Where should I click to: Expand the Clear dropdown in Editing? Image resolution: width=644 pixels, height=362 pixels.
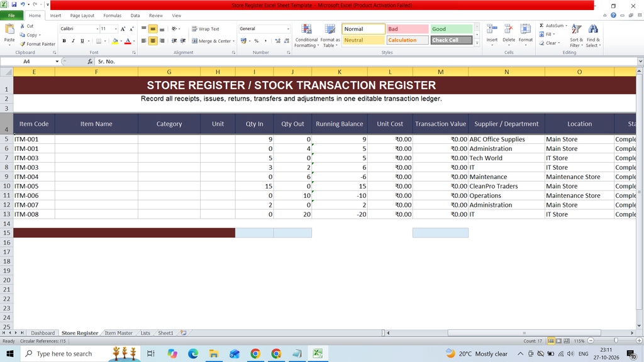[558, 43]
